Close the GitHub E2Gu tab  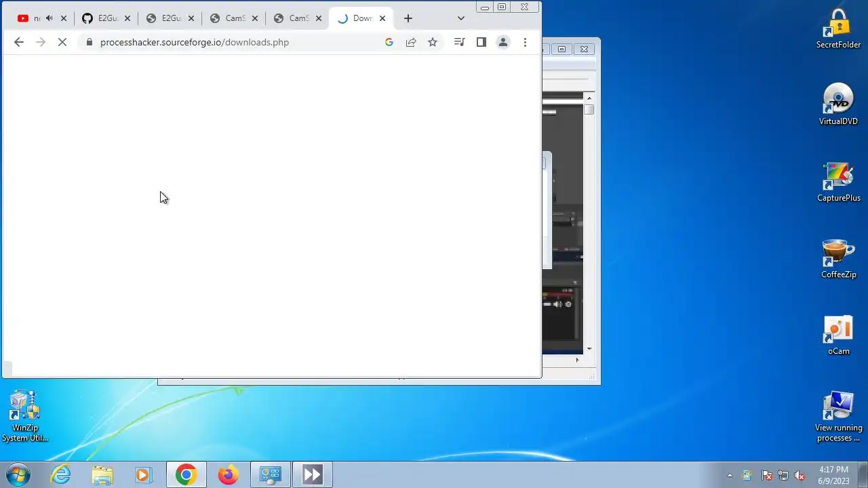point(127,18)
